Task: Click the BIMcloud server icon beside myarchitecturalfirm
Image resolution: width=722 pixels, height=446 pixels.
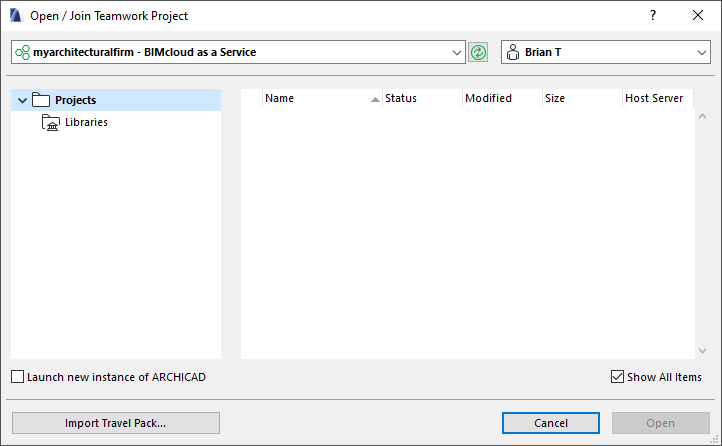Action: (x=22, y=52)
